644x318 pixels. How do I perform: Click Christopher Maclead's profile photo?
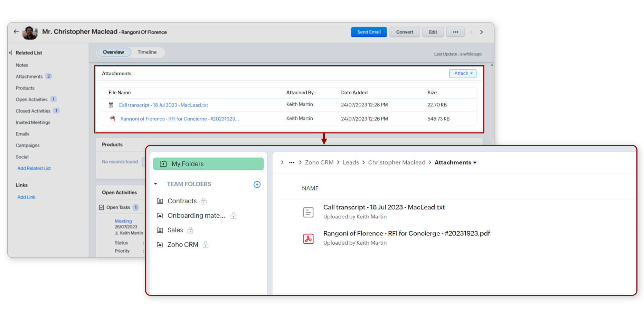[x=30, y=32]
